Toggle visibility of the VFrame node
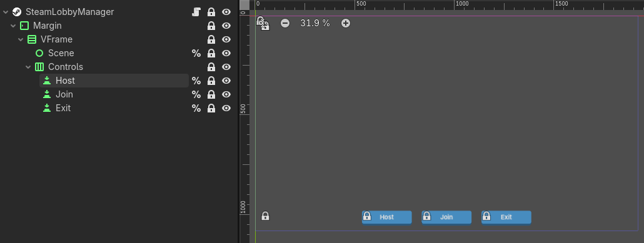This screenshot has width=644, height=243. pyautogui.click(x=226, y=39)
